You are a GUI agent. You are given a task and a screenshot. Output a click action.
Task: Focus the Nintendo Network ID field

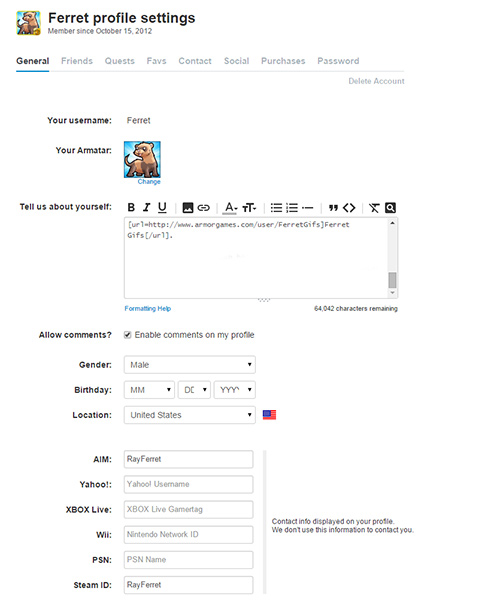[188, 535]
